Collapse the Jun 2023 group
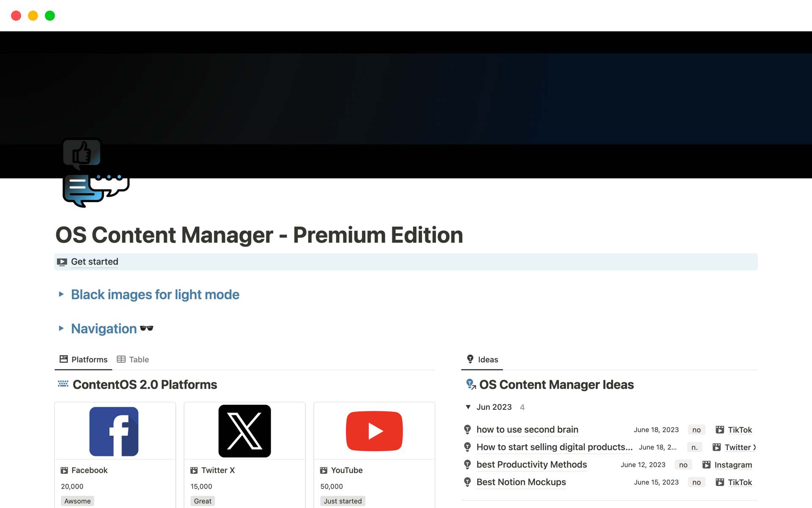The image size is (812, 508). point(468,407)
